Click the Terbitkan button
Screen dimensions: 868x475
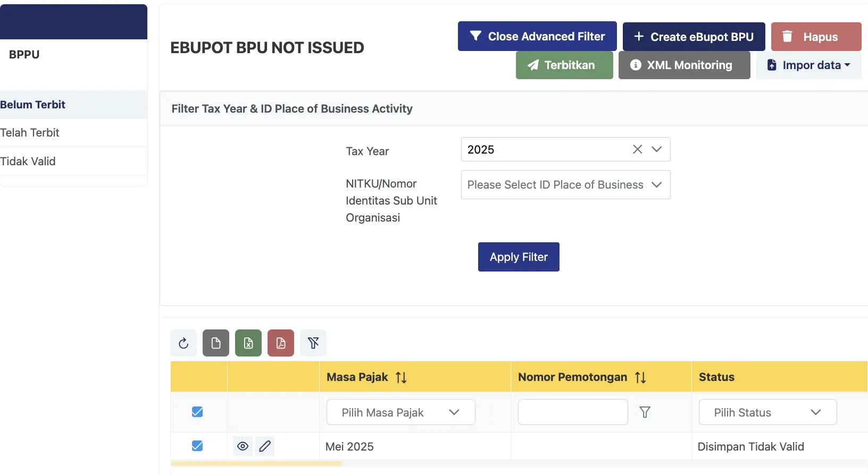(x=564, y=65)
